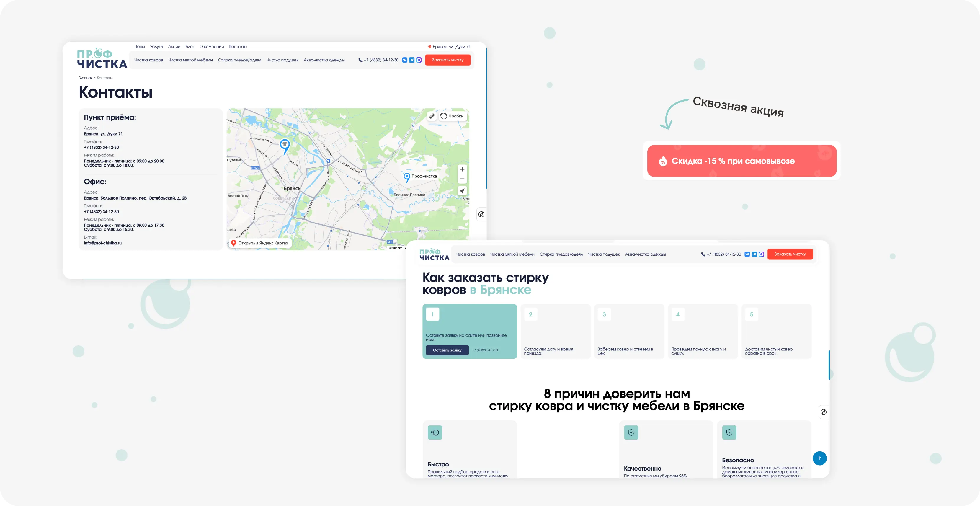980x506 pixels.
Task: Click Заказать чистку button on carpet-ordering page
Action: [x=790, y=254]
